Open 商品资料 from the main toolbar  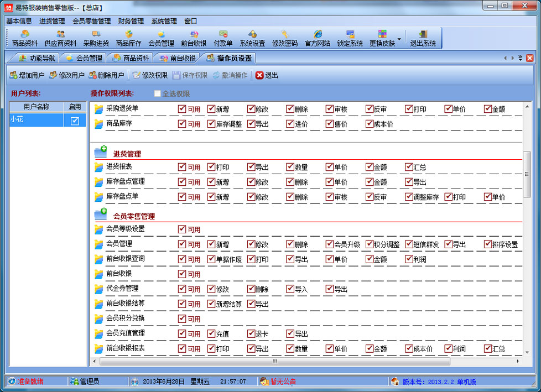25,38
